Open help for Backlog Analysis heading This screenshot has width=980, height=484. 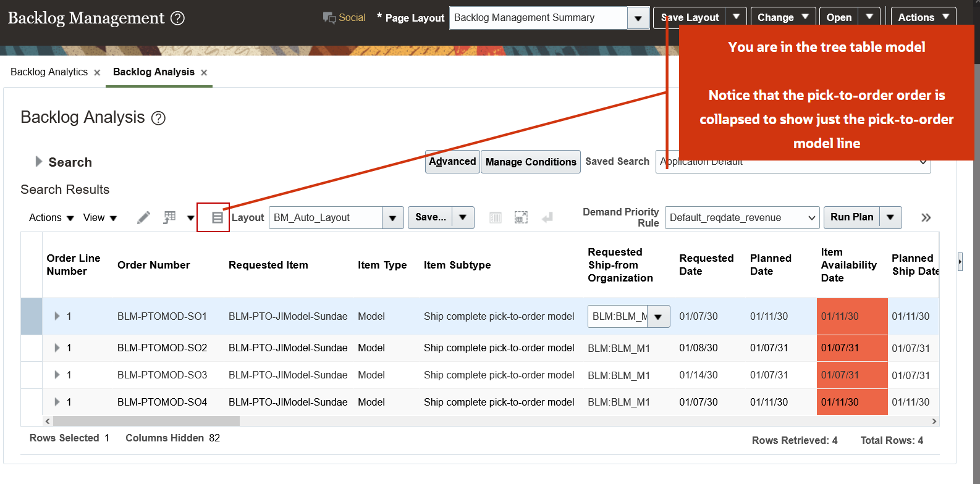click(159, 118)
